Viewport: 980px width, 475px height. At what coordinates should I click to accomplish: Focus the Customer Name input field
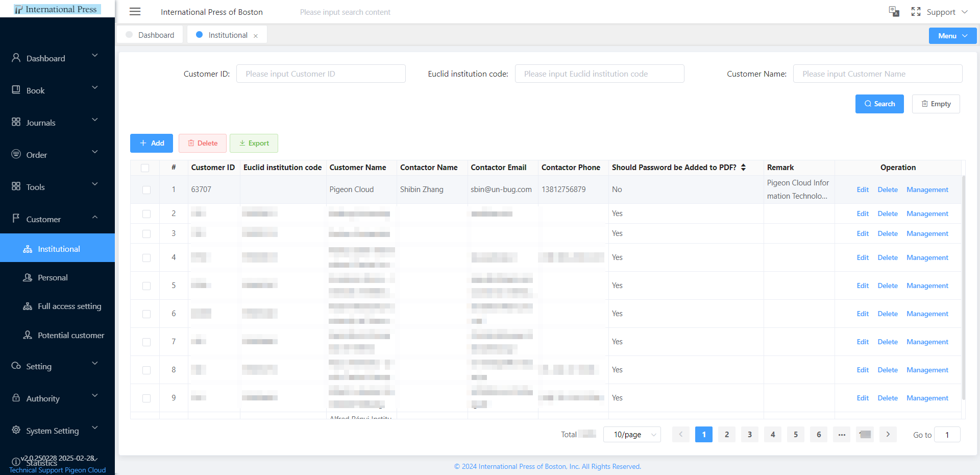(878, 74)
